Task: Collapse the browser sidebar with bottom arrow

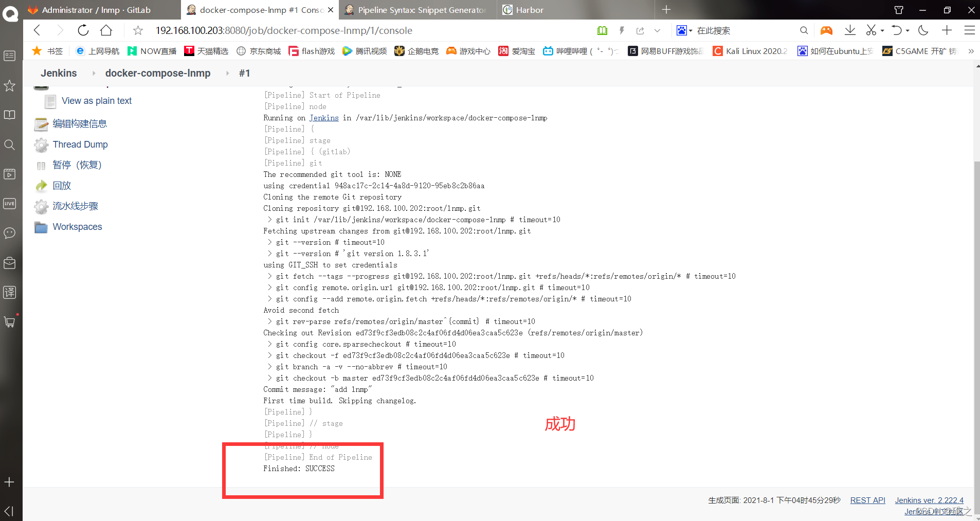Action: click(x=9, y=511)
